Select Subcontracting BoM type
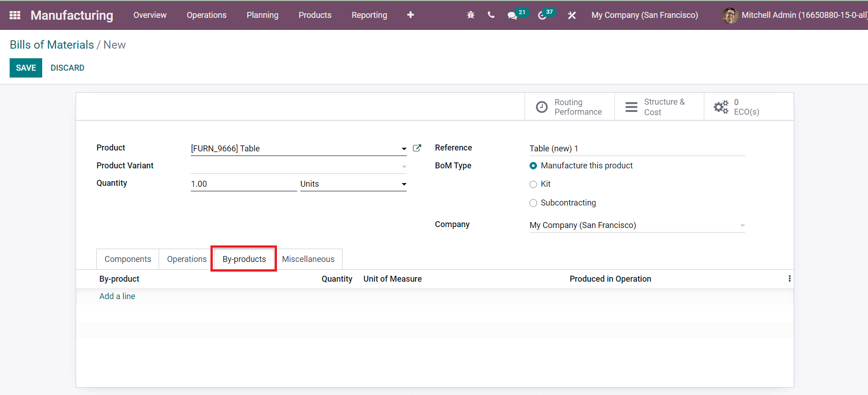Image resolution: width=868 pixels, height=395 pixels. coord(533,203)
